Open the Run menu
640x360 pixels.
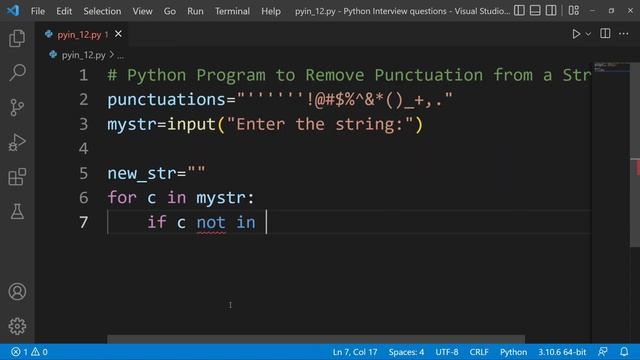point(195,11)
